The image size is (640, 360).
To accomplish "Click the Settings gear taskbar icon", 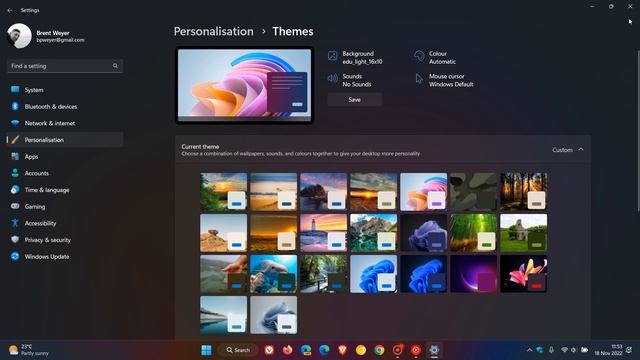I will point(434,350).
